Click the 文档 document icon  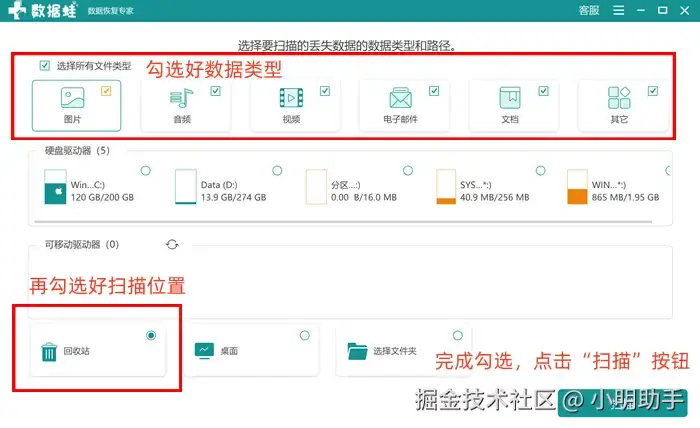[510, 98]
